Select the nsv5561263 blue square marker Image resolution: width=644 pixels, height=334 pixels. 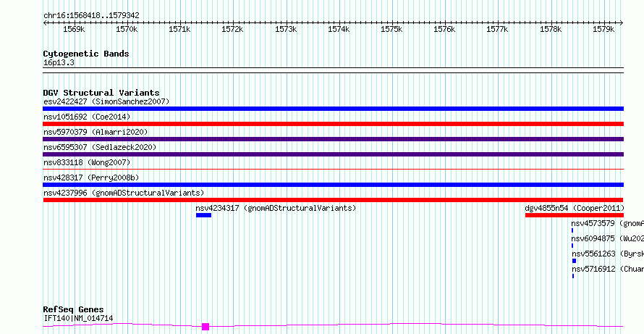pyautogui.click(x=575, y=261)
